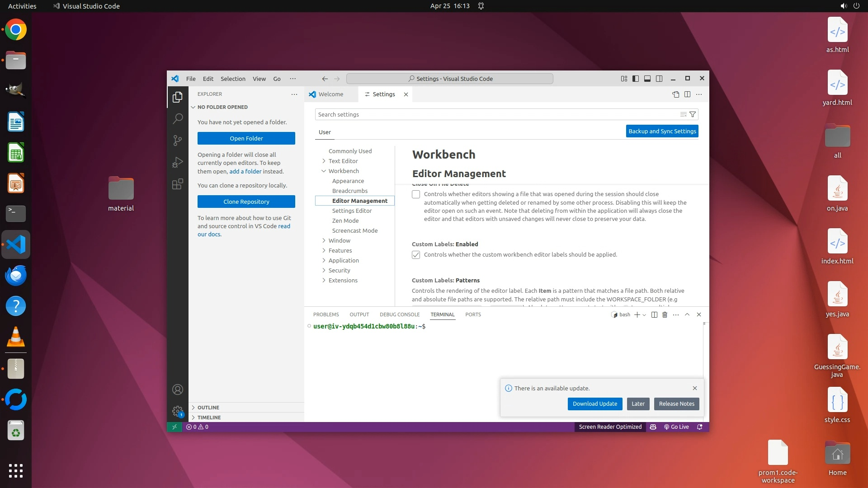Open the Search view in activity bar
Viewport: 868px width, 488px height.
pyautogui.click(x=178, y=119)
